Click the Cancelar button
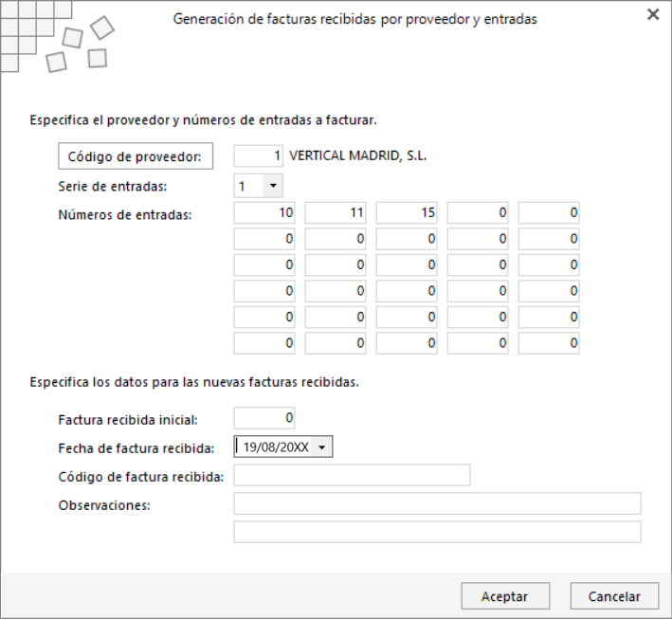The width and height of the screenshot is (672, 619). pos(614,596)
